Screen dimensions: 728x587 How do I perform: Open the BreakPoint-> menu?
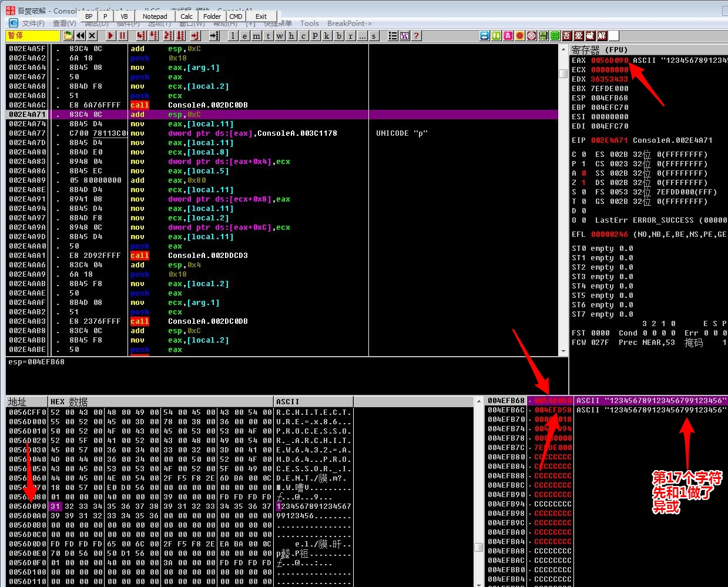(x=350, y=24)
